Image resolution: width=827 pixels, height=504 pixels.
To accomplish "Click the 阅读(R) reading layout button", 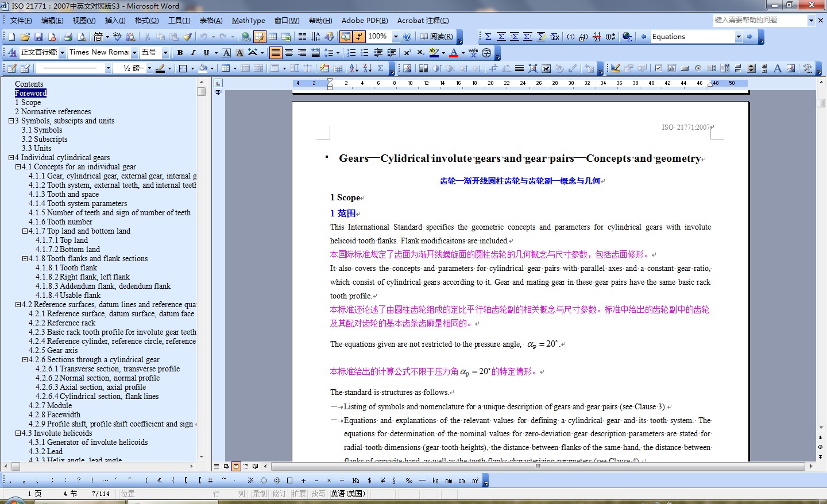I will coord(436,37).
